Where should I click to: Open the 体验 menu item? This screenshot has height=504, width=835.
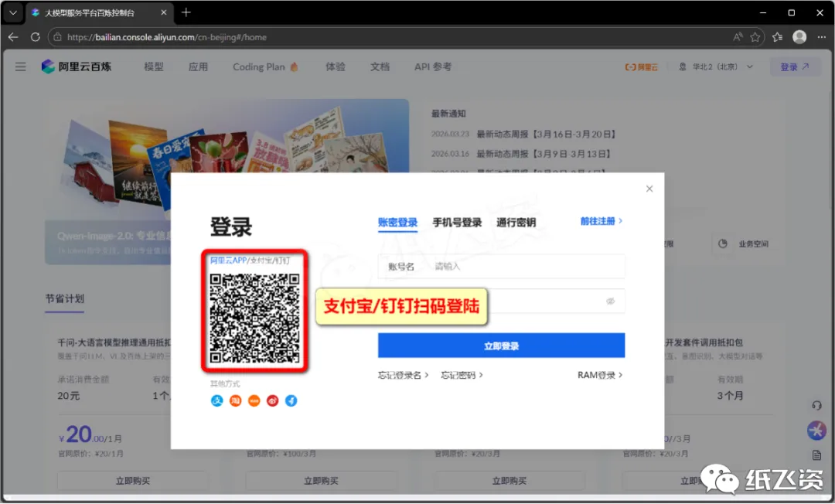[336, 67]
